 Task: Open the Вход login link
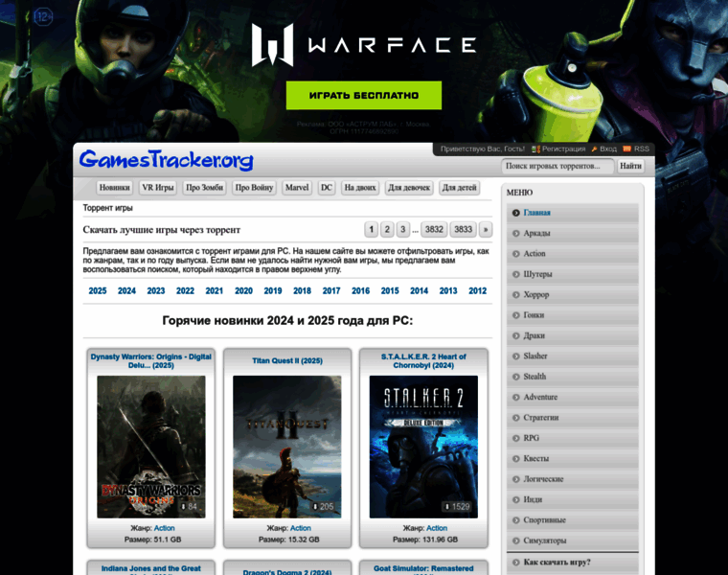click(x=607, y=149)
